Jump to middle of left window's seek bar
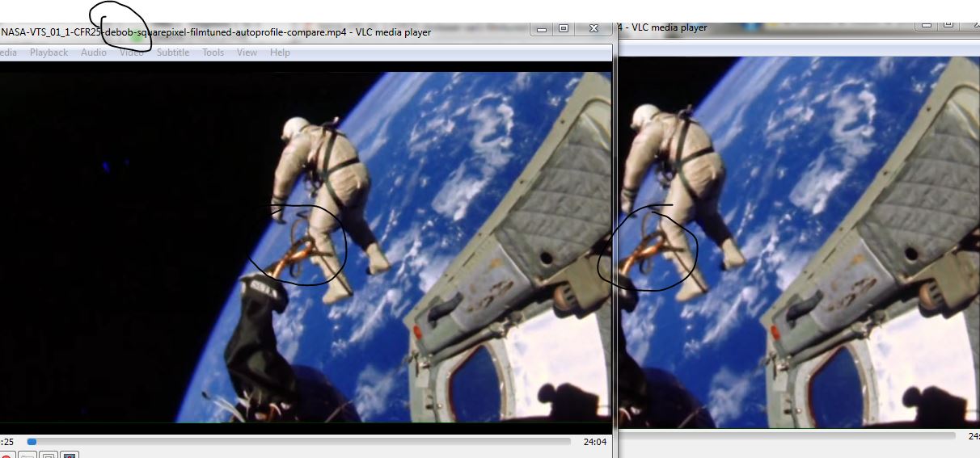The height and width of the screenshot is (458, 980). tap(298, 442)
